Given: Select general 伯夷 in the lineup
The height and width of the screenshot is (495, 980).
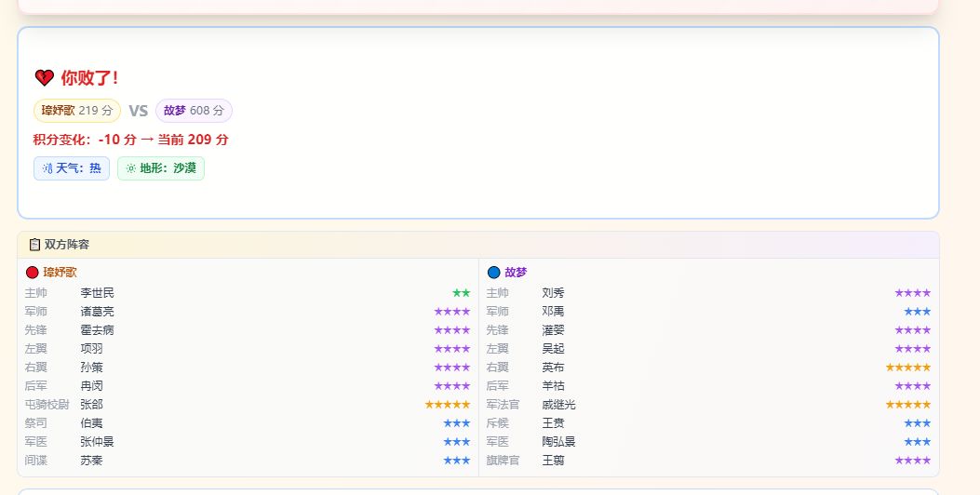Looking at the screenshot, I should pyautogui.click(x=92, y=423).
